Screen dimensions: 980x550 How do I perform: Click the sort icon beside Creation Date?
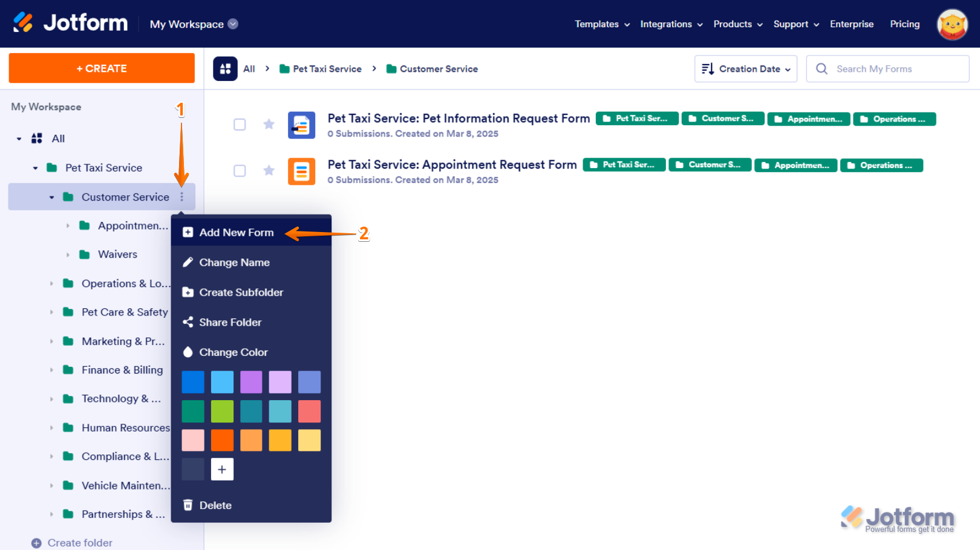pos(708,69)
